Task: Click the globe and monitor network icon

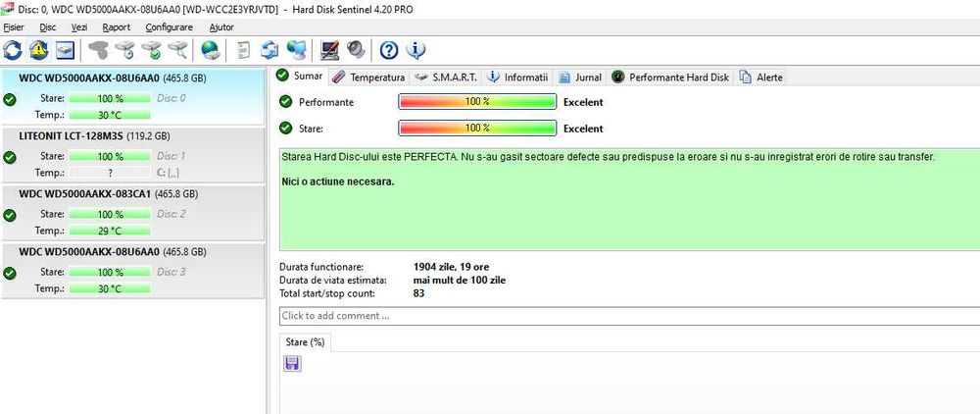Action: pos(296,50)
